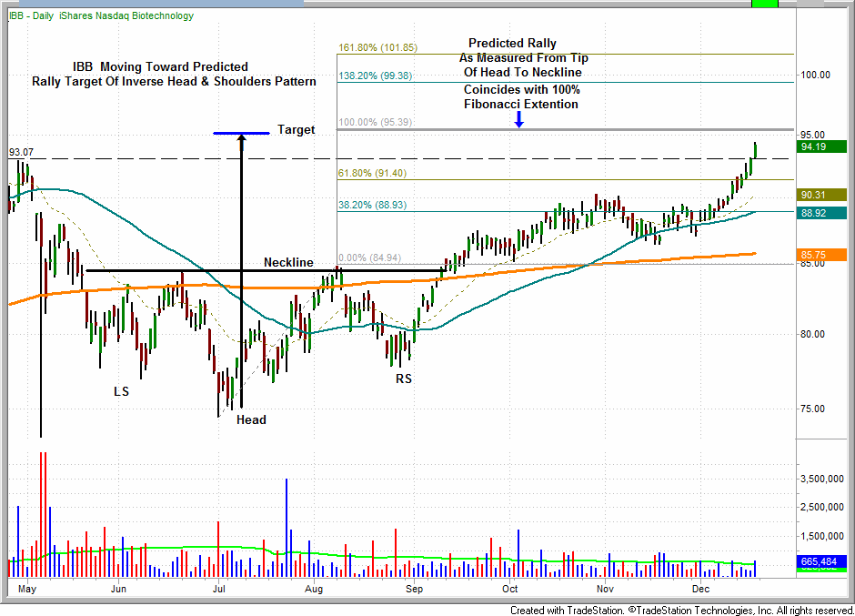Screen dimensions: 855x616
Task: Select the 80.00 price axis label
Action: click(812, 334)
